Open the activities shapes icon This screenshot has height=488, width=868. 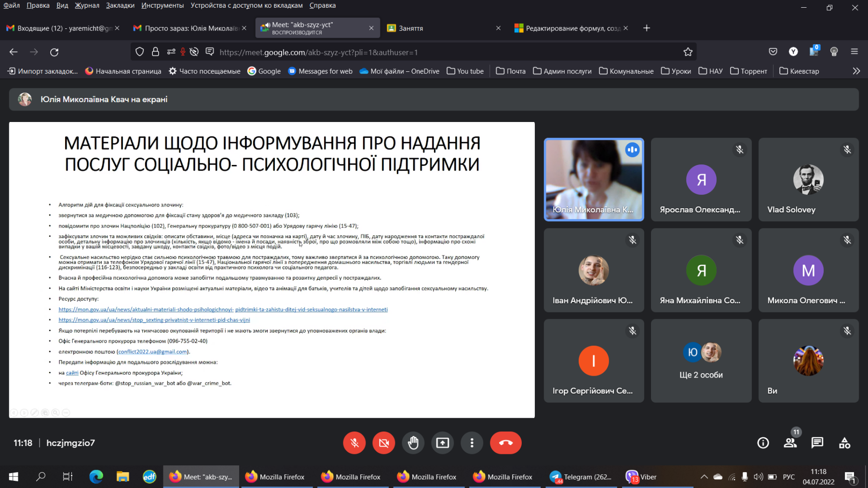click(x=844, y=443)
